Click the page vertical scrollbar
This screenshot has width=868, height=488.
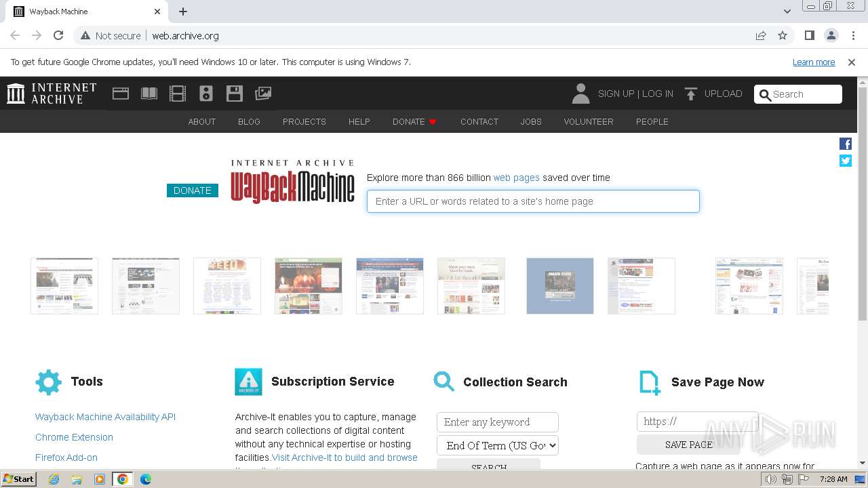click(863, 203)
